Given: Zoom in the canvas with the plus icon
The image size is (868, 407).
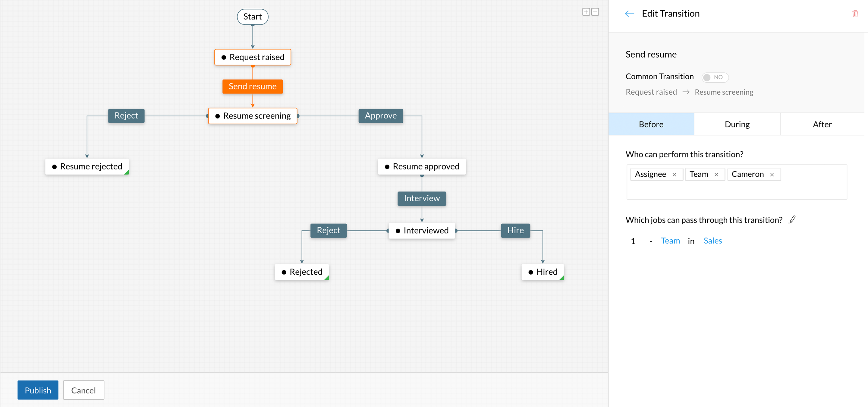Looking at the screenshot, I should [x=586, y=12].
